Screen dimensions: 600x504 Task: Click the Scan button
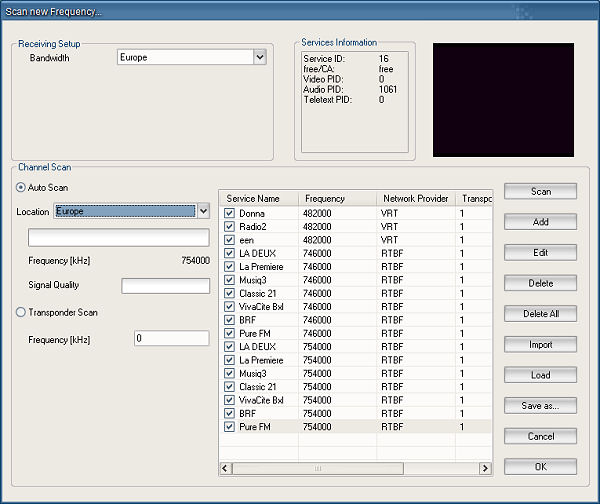click(x=540, y=191)
